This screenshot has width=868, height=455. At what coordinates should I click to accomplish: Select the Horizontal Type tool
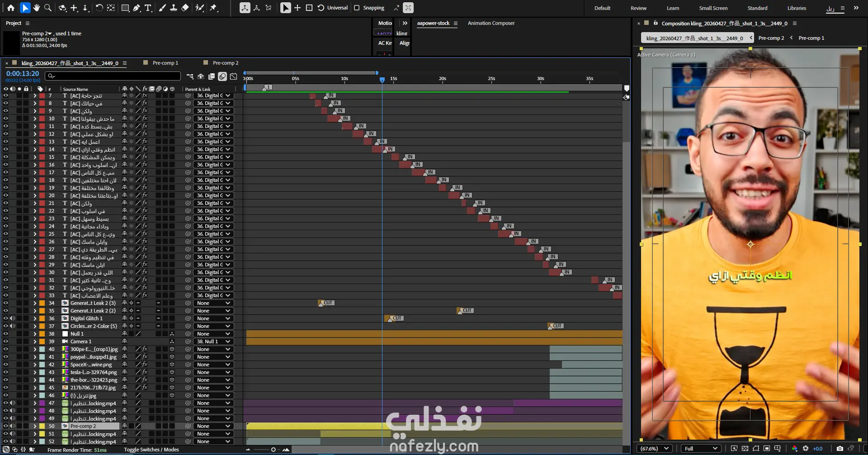click(148, 8)
